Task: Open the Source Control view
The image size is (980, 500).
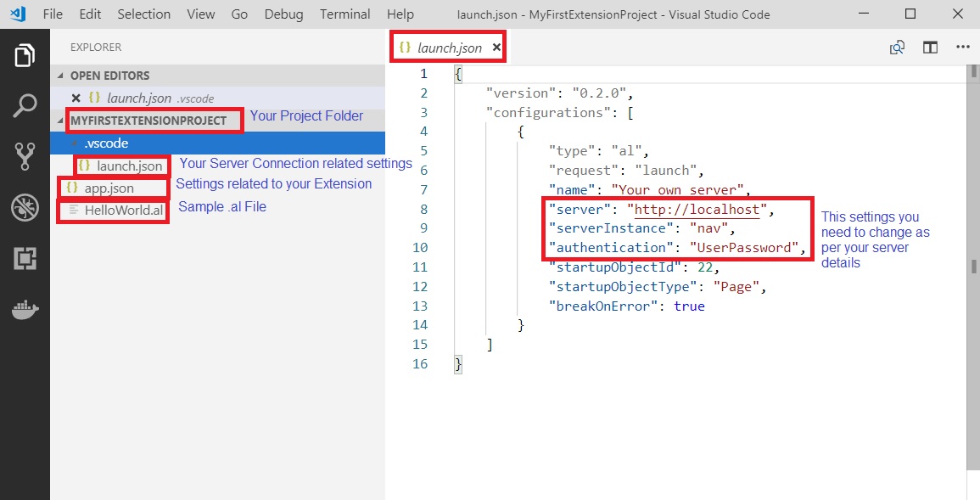Action: pos(25,157)
